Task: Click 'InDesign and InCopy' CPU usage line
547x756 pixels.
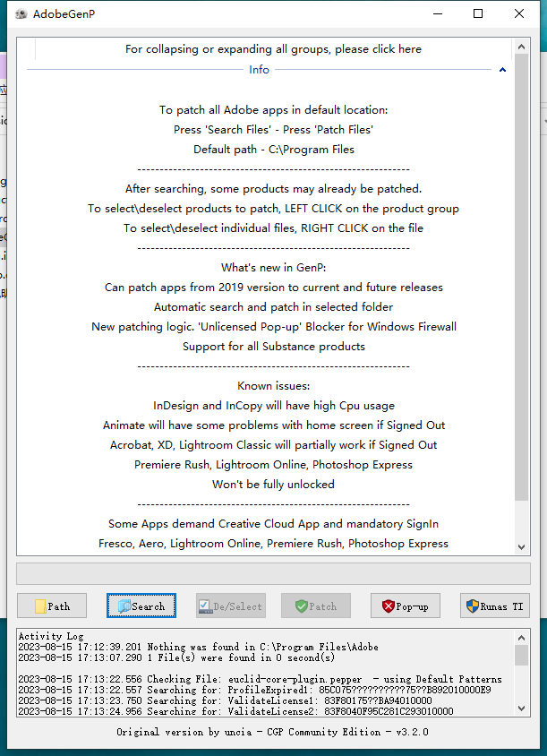Action: pos(273,406)
